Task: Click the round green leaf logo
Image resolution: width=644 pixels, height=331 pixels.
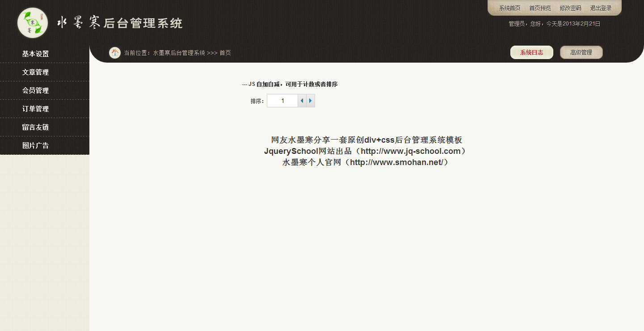Action: click(32, 23)
